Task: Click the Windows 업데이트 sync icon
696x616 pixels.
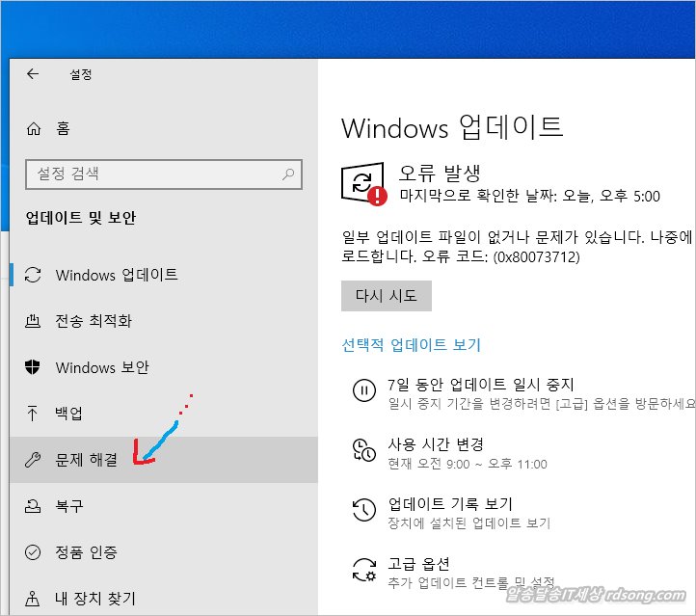Action: (33, 275)
